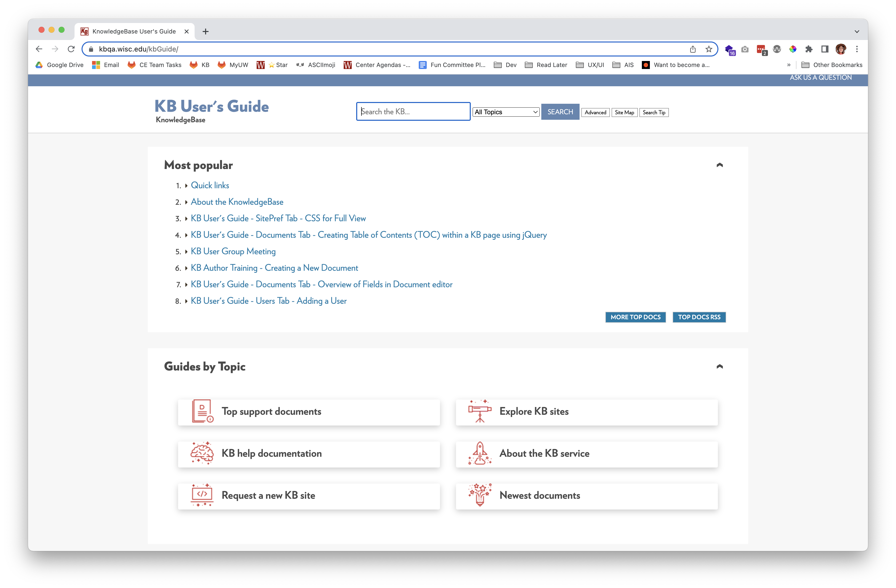Open SitePref Tab - CSS for Full View link
This screenshot has width=896, height=588.
(x=278, y=218)
